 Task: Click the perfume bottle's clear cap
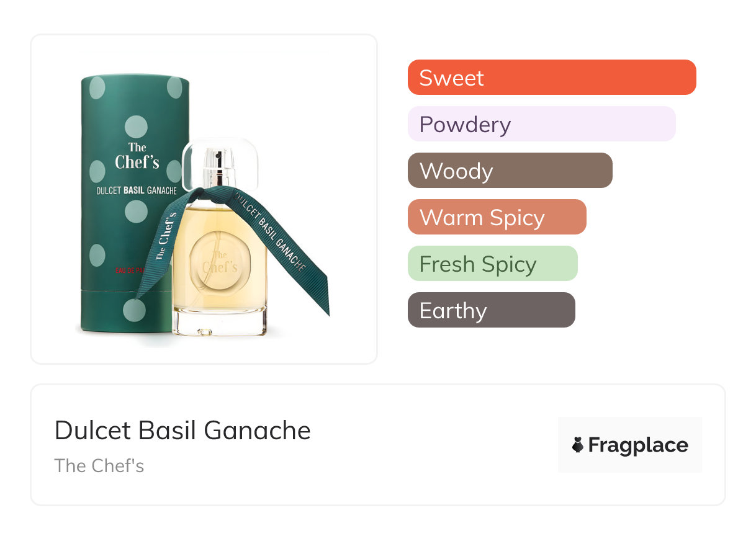220,163
